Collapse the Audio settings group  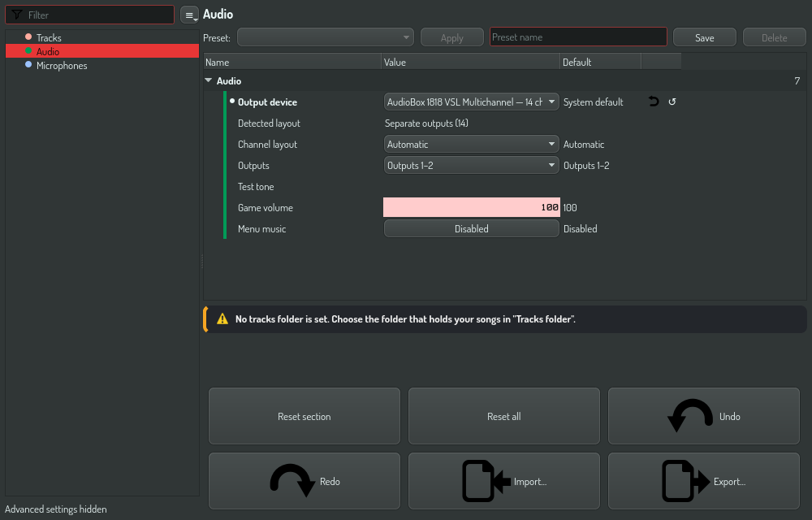[x=208, y=80]
